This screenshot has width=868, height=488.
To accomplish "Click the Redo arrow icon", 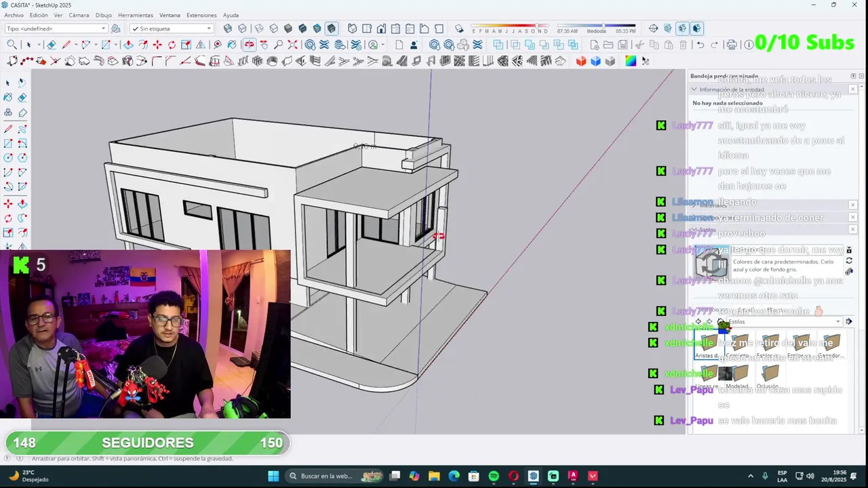I will [715, 45].
